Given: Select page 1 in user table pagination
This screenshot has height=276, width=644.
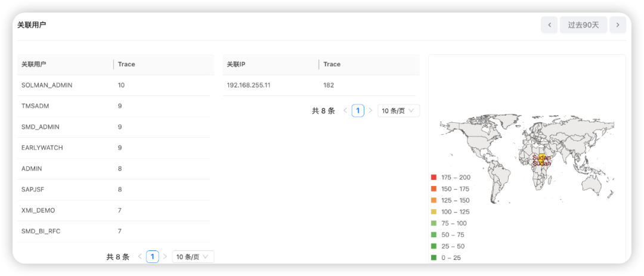Looking at the screenshot, I should click(x=153, y=257).
